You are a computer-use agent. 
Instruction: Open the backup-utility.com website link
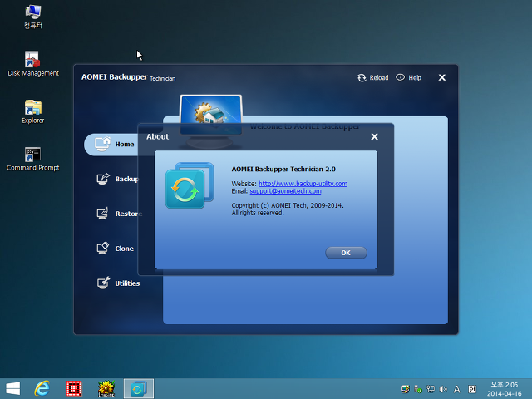(x=303, y=184)
